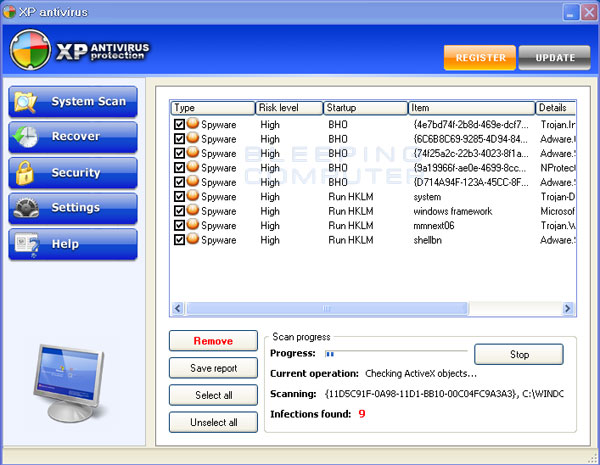Sort results by the Item column header
This screenshot has width=600, height=465.
point(471,108)
